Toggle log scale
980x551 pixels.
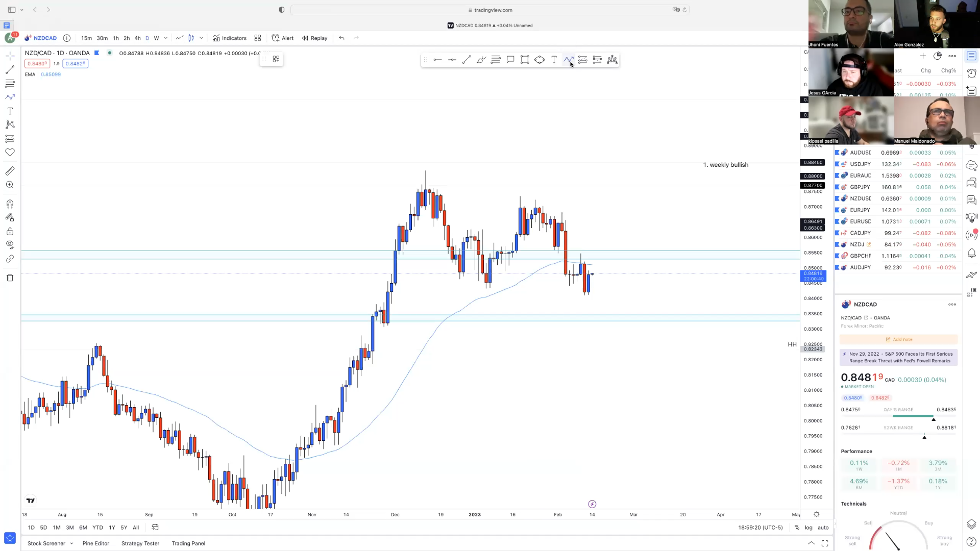pos(808,528)
